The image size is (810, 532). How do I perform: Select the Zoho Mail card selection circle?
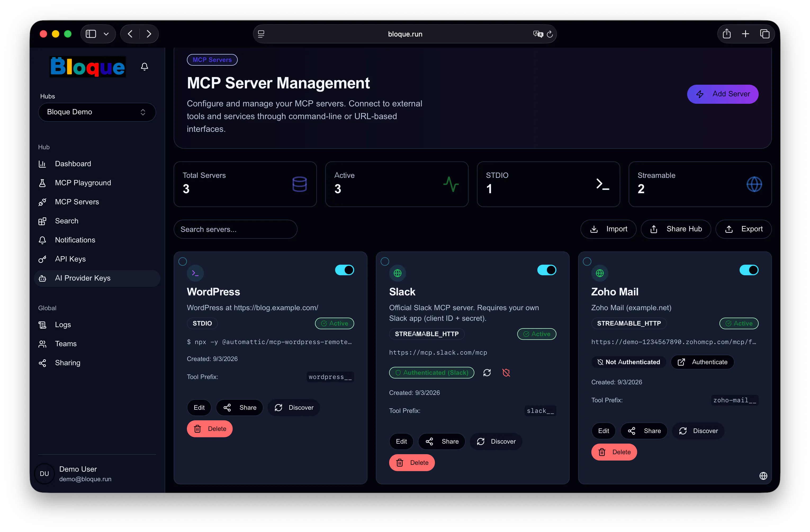click(x=587, y=262)
